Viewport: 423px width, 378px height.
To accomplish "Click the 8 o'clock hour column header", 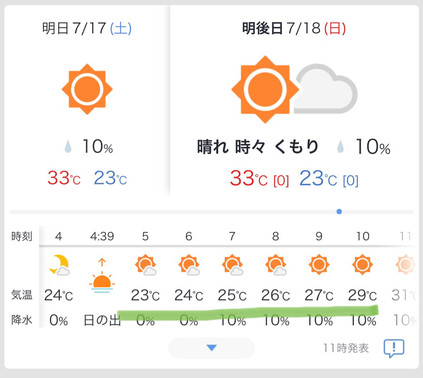I will [276, 236].
